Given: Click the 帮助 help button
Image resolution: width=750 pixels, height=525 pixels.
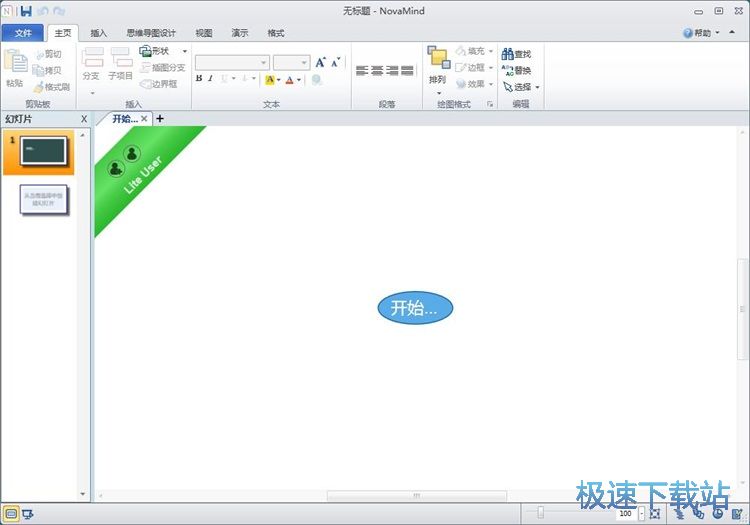Looking at the screenshot, I should [700, 33].
